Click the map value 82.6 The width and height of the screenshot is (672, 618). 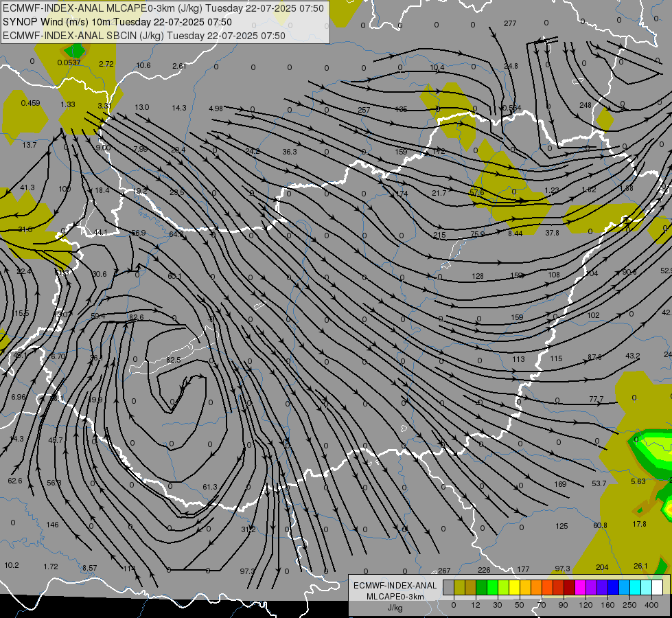pos(137,317)
